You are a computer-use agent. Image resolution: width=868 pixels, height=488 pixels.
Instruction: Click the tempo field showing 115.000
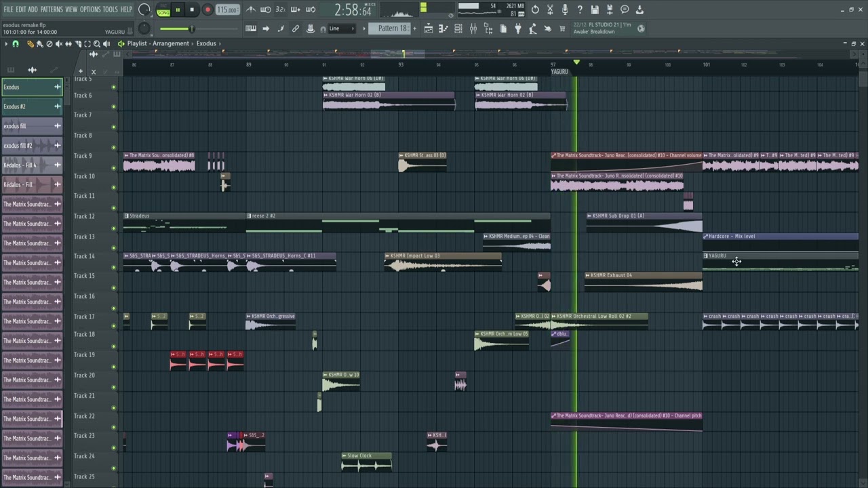[228, 9]
